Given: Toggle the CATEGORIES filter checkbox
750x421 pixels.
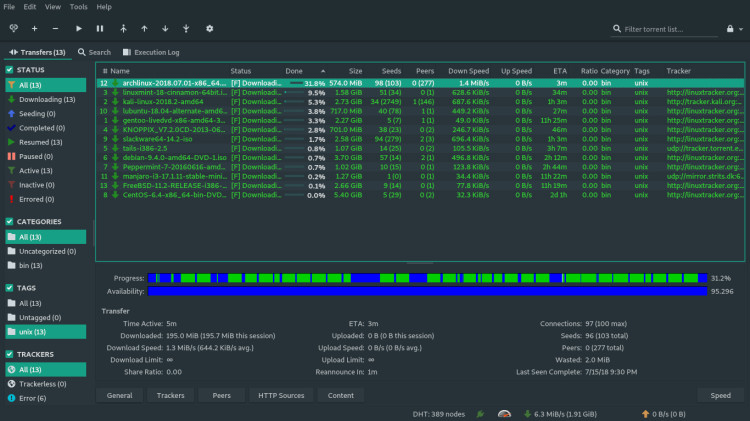Looking at the screenshot, I should click(x=9, y=222).
